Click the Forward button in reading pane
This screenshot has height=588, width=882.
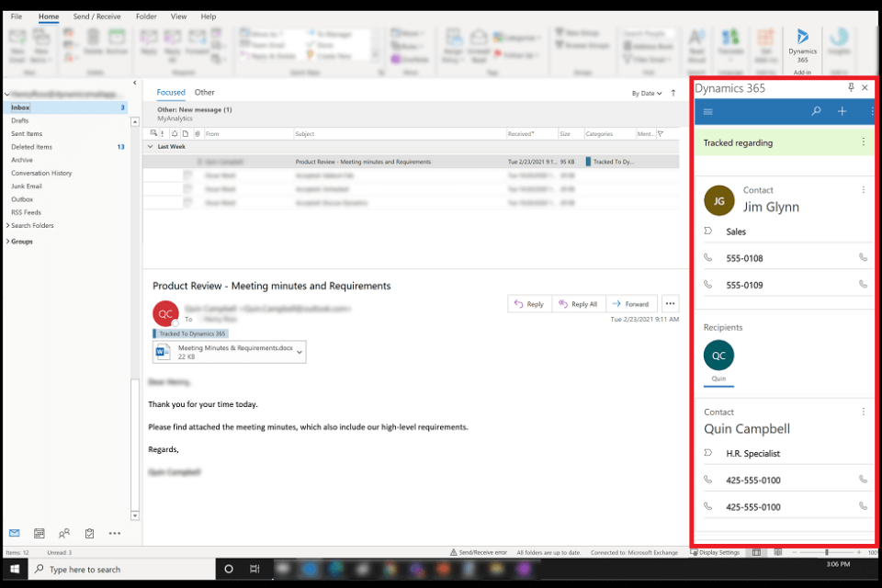tap(630, 304)
